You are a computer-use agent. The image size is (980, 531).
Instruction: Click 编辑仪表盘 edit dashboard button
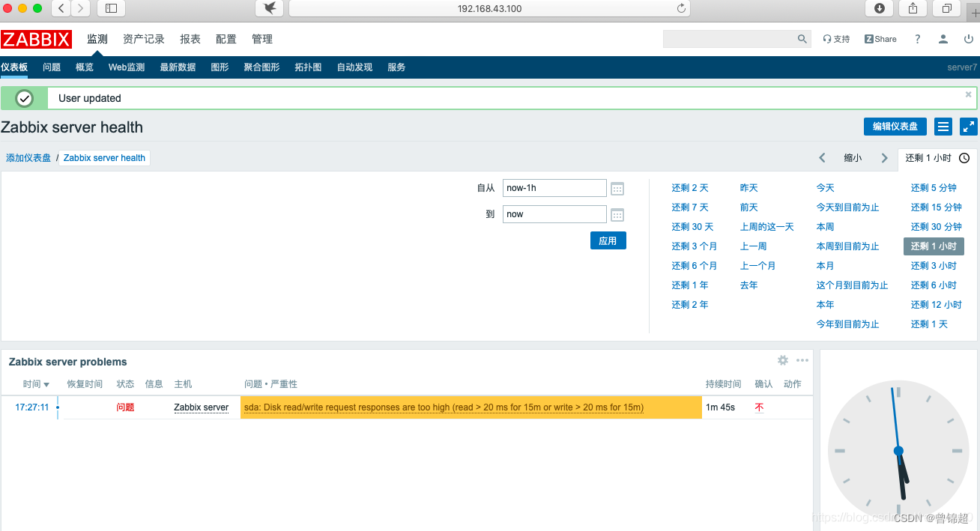[x=895, y=127]
